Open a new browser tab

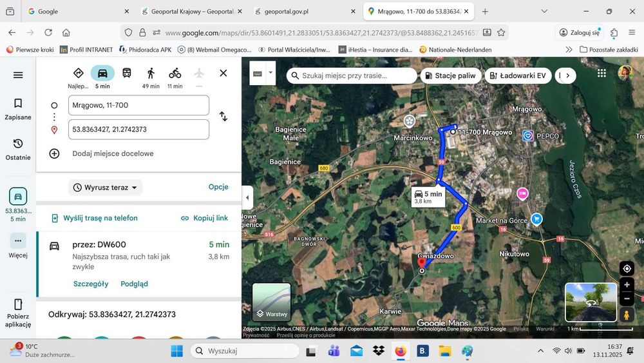click(x=485, y=12)
